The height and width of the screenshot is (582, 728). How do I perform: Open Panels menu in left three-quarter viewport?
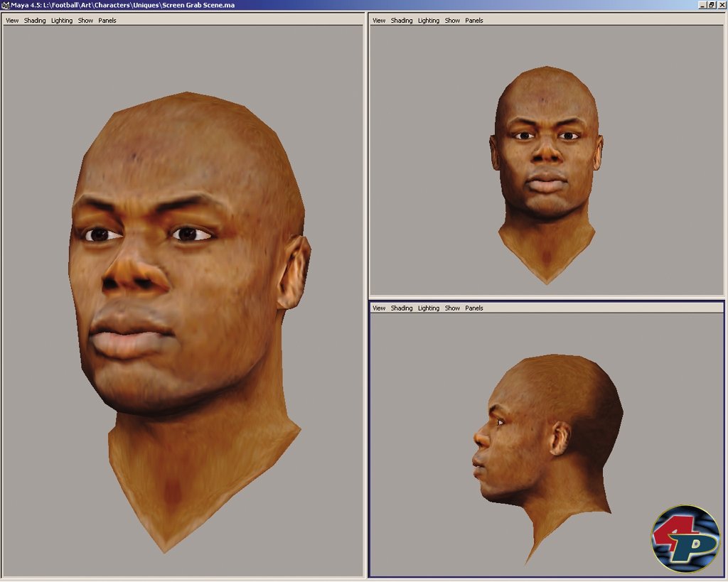(x=107, y=21)
